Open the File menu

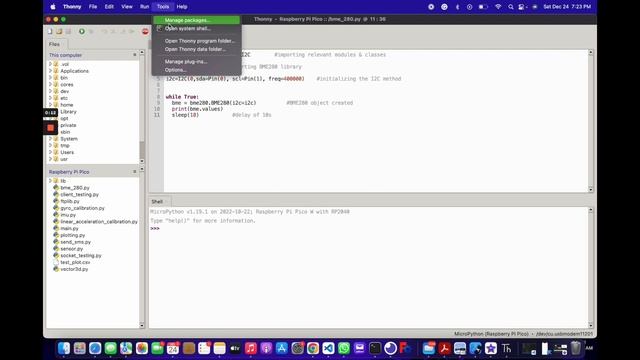(x=93, y=7)
